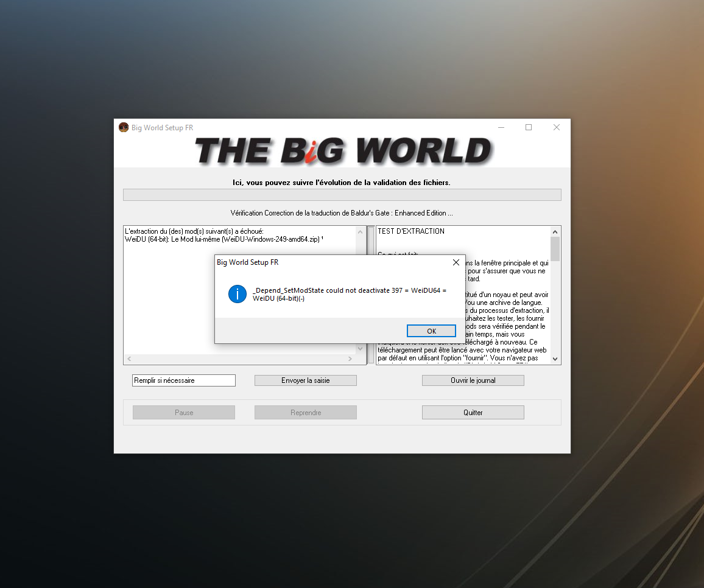Click the 'WeiDU (64-bit): Le Mod lui-même' line
The height and width of the screenshot is (588, 704).
(x=224, y=239)
